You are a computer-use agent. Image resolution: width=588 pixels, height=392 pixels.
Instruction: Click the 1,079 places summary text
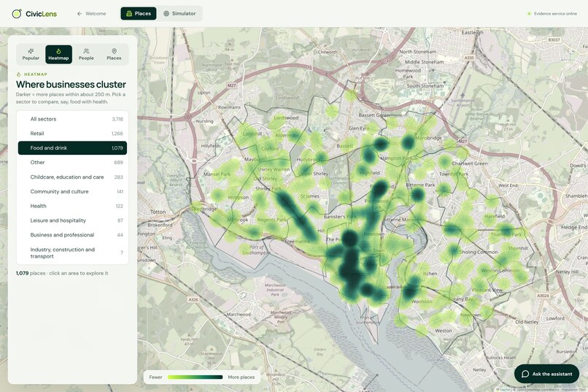pyautogui.click(x=62, y=273)
